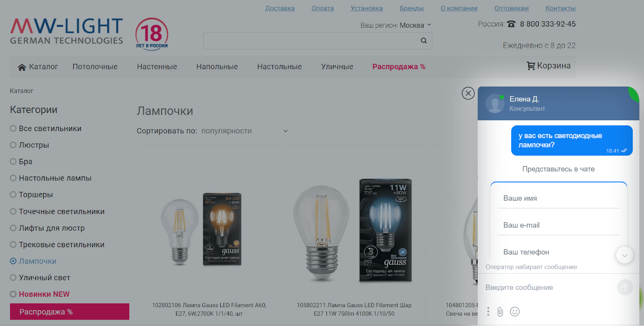The image size is (644, 326).
Task: Select the Люстры category radio button
Action: tap(13, 145)
